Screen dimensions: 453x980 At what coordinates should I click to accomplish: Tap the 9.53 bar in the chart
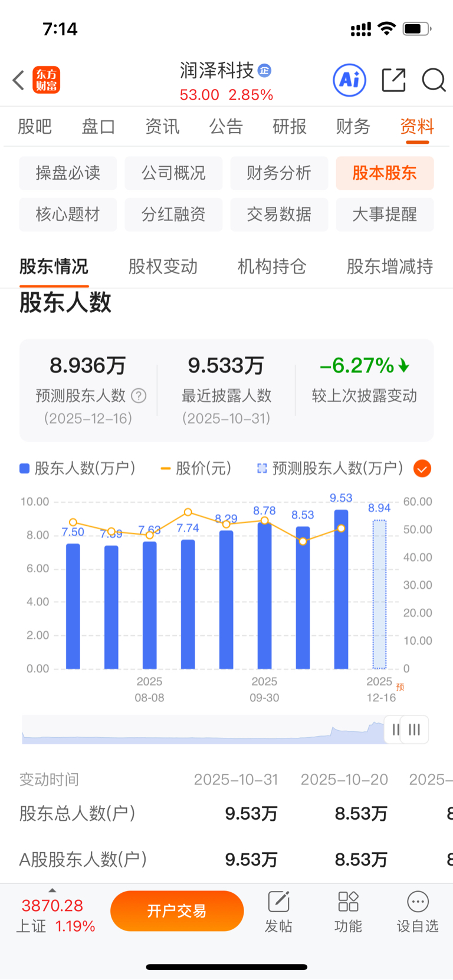[341, 589]
